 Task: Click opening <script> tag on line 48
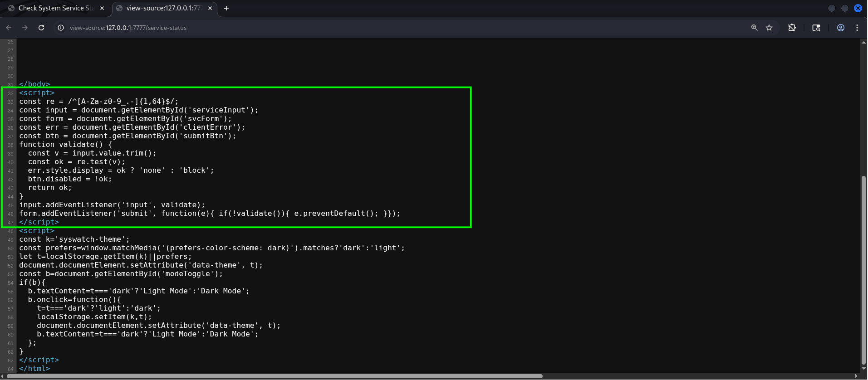tap(37, 231)
